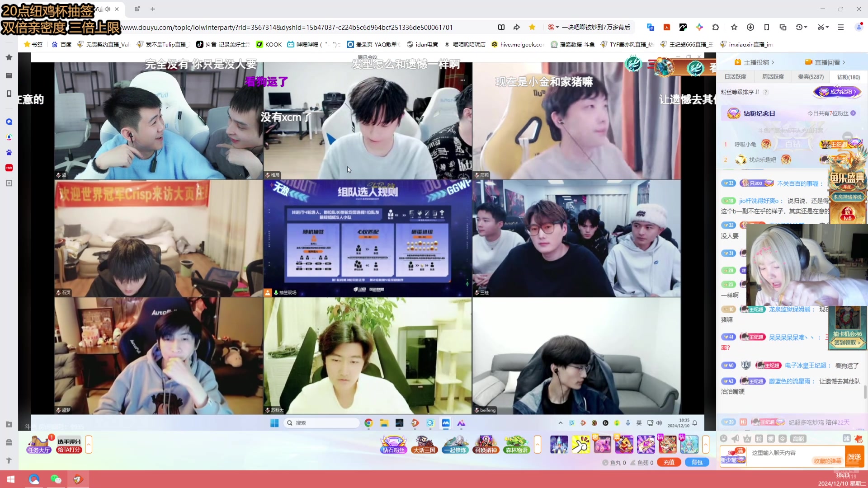Open the 书签 bookmarks folder
This screenshot has height=488, width=868.
point(33,44)
